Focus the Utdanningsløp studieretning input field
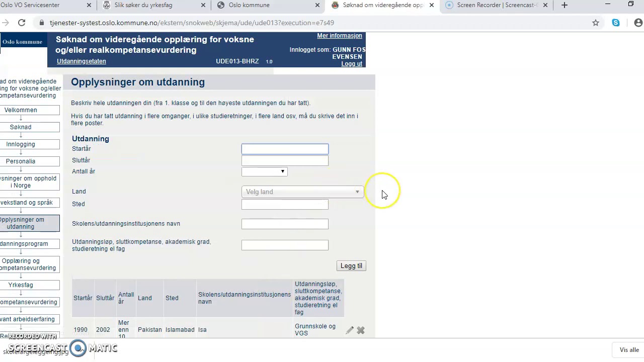644x362 pixels. (x=285, y=245)
